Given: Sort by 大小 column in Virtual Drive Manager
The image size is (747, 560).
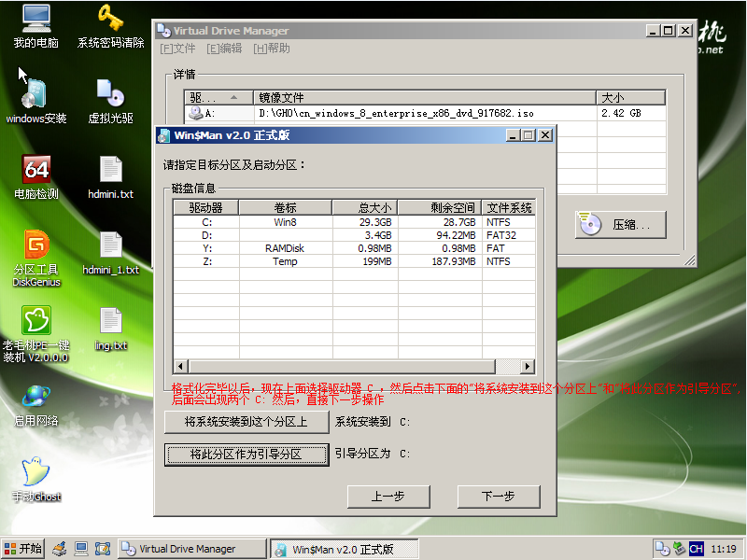Looking at the screenshot, I should click(x=631, y=98).
